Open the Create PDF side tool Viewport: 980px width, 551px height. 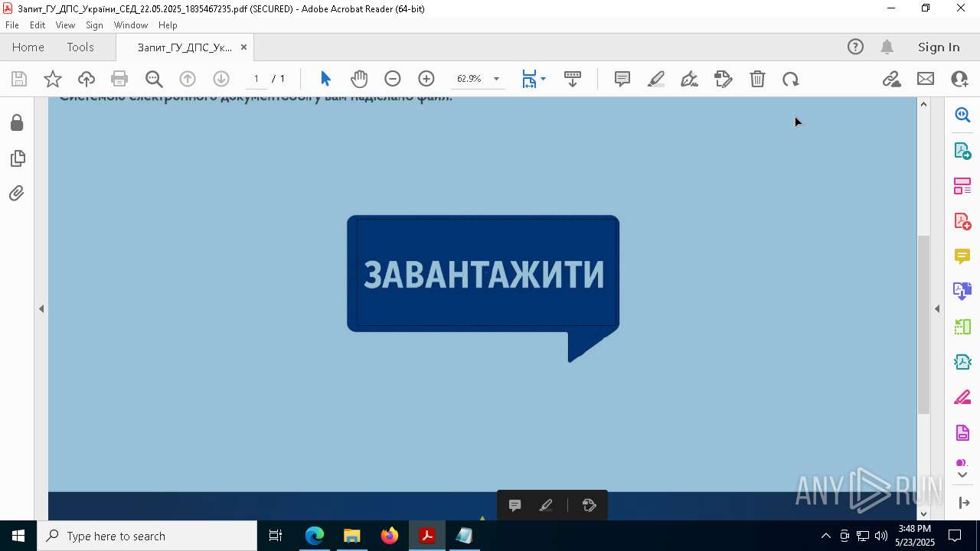(x=962, y=221)
